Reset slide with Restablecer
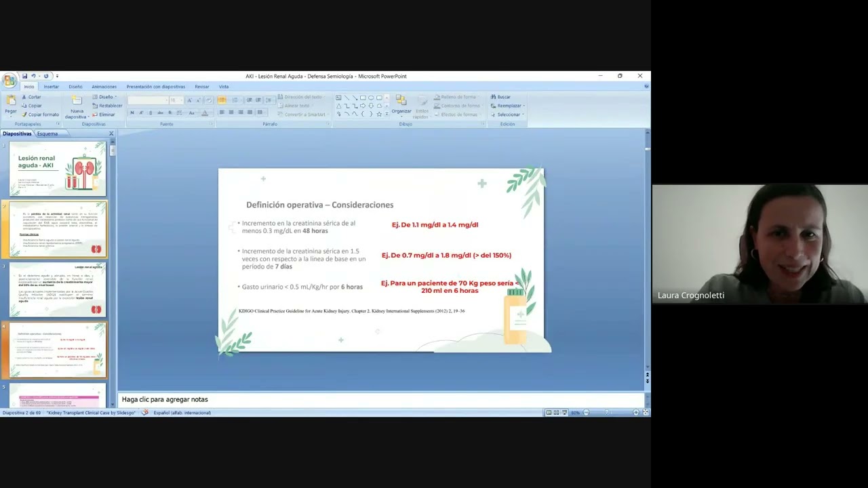Viewport: 868px width, 488px height. (107, 106)
